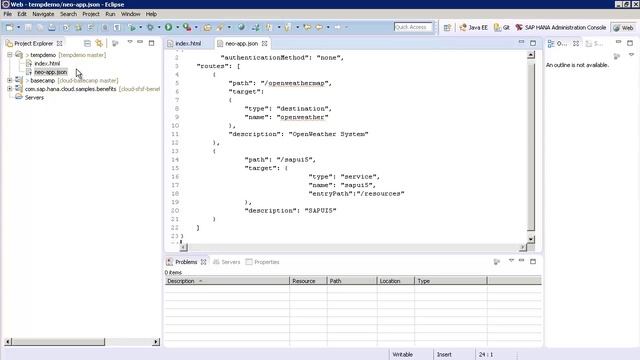This screenshot has height=360, width=640.
Task: Sort problems by Description column header
Action: 227,281
